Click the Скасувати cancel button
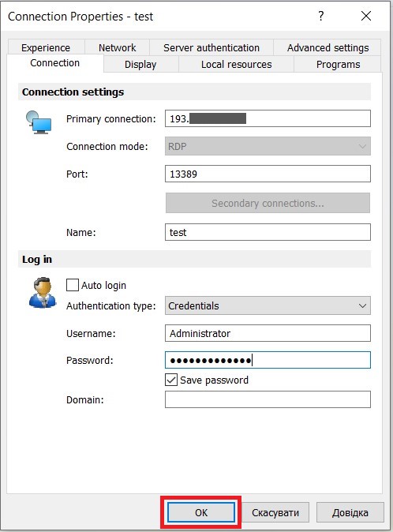Image resolution: width=393 pixels, height=532 pixels. coord(275,512)
